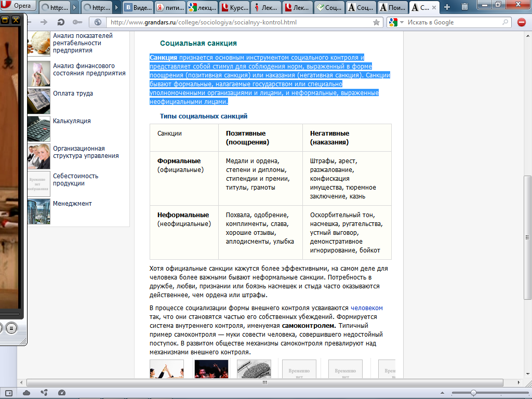Switch to the 'Пои...' tab
This screenshot has height=399, width=532.
pos(393,7)
